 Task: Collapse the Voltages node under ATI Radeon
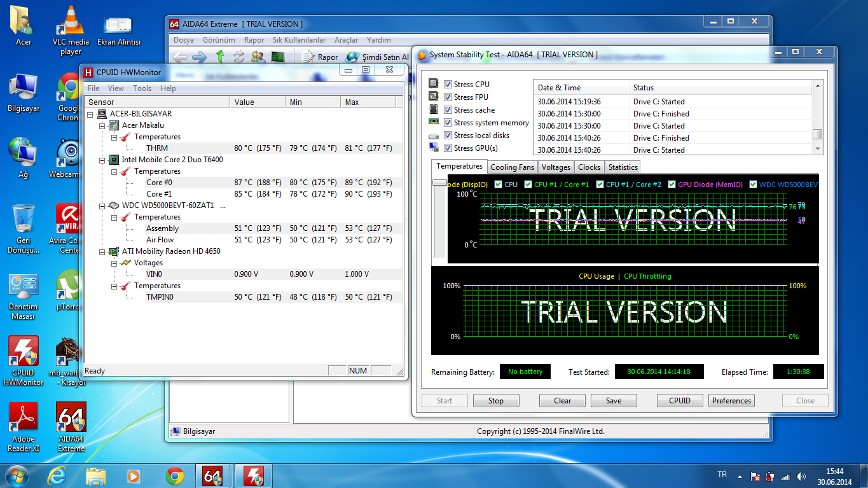[x=114, y=263]
